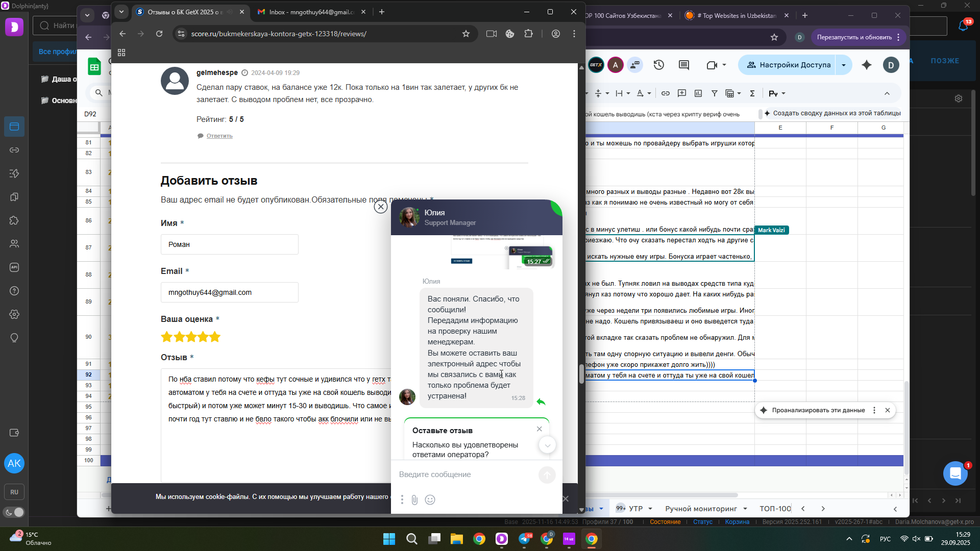980x551 pixels.
Task: Switch to the Top Websites in Uzbekistan tab
Action: tap(736, 16)
